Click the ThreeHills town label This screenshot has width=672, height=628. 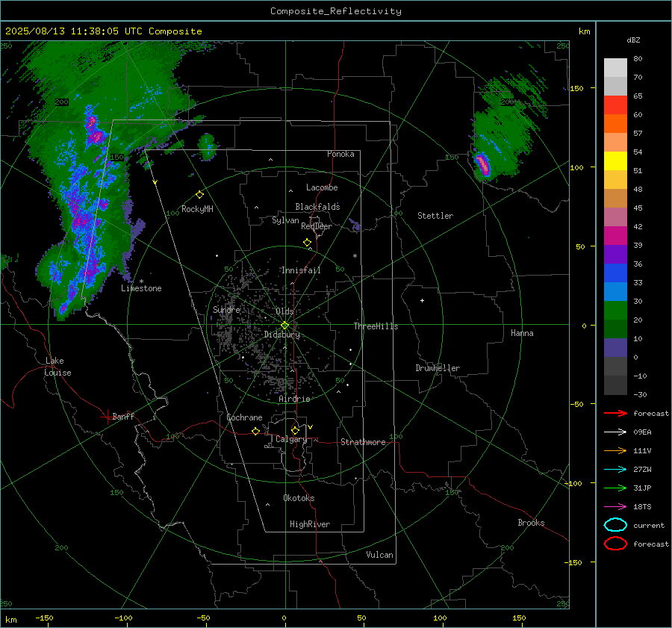point(376,326)
